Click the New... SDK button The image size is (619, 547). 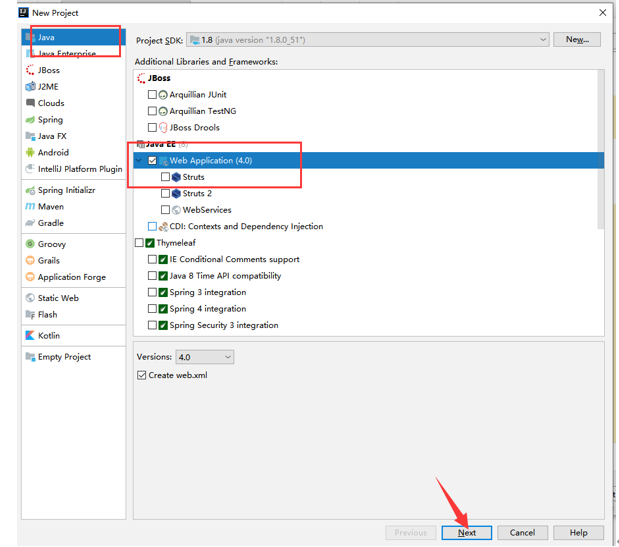577,39
